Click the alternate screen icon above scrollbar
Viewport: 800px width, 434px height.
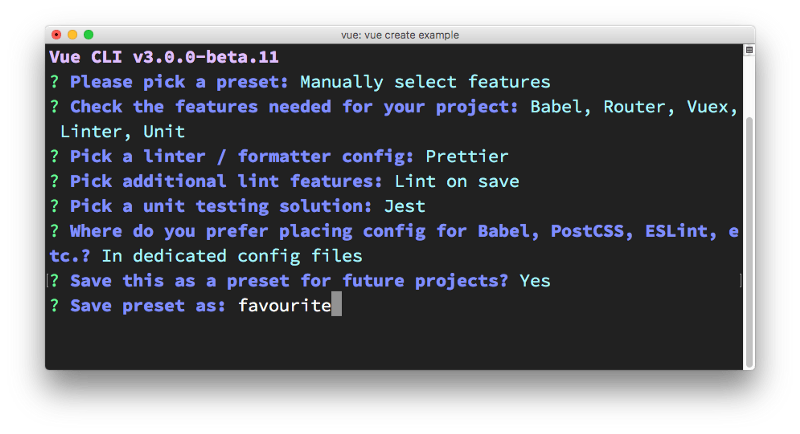pyautogui.click(x=749, y=50)
